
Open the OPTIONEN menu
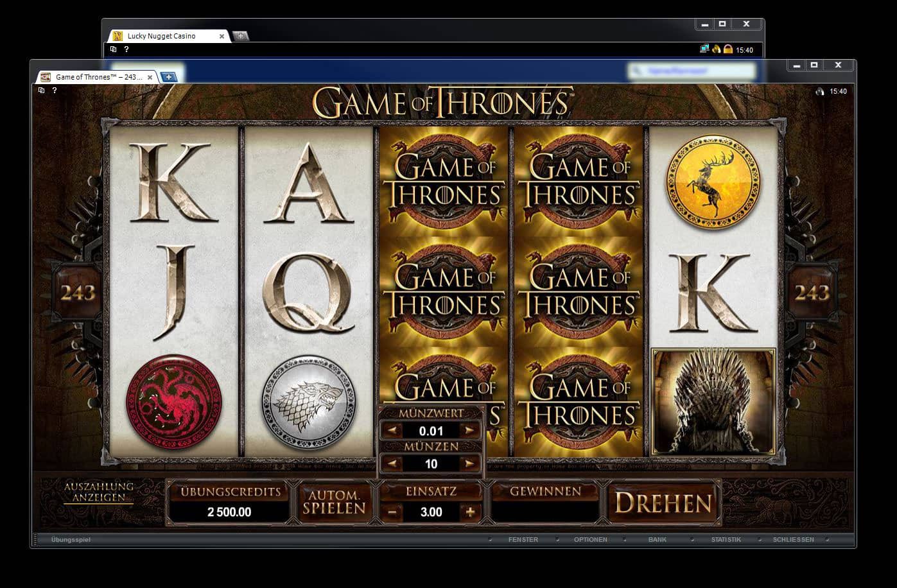pyautogui.click(x=590, y=540)
